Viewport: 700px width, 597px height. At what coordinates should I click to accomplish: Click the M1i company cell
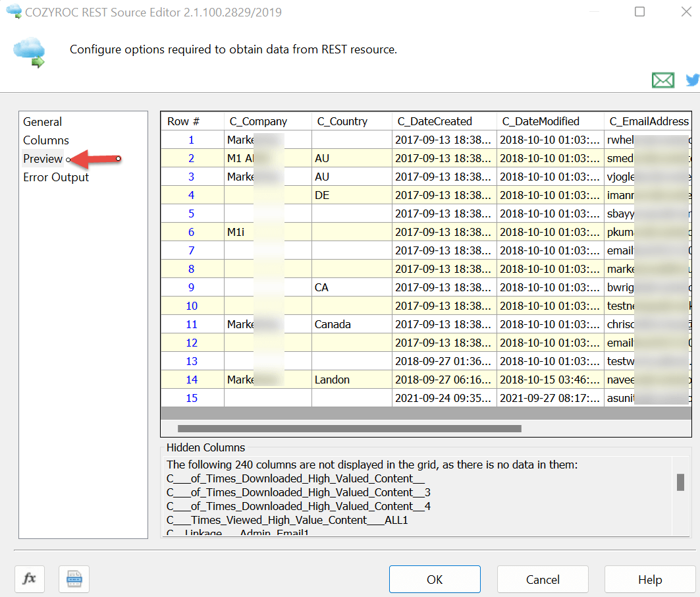point(267,232)
